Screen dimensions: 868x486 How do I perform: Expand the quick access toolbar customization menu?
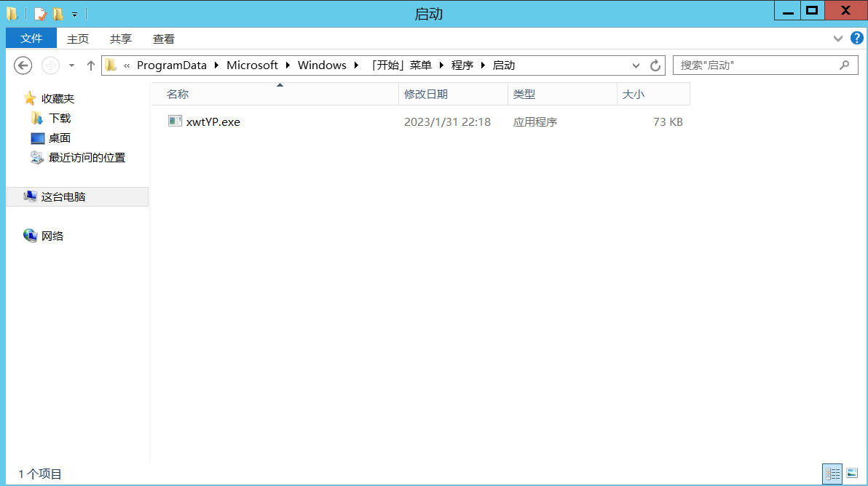pos(74,10)
